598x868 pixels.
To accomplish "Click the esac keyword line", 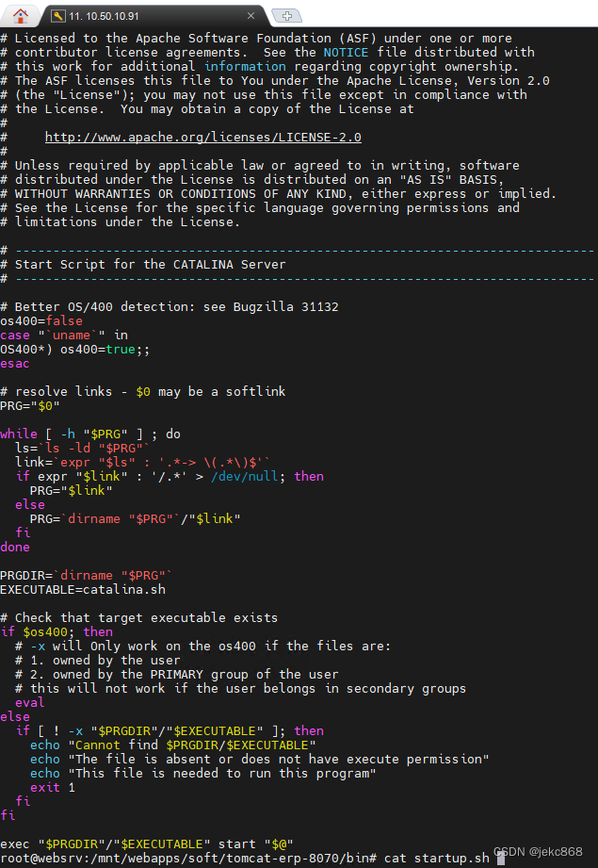I will (15, 363).
